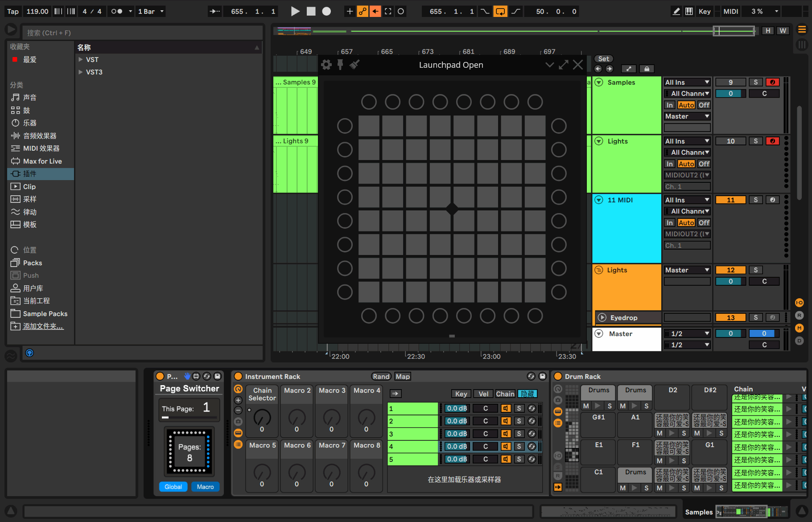The width and height of the screenshot is (812, 522).
Task: Click the Global button in Page Switcher
Action: pyautogui.click(x=173, y=487)
